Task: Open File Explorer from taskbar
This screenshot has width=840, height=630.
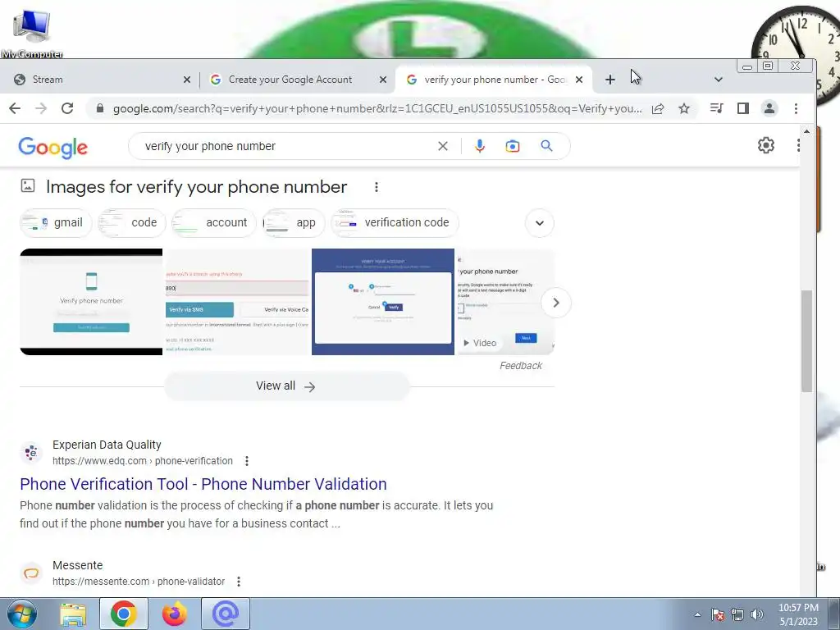Action: (x=73, y=614)
